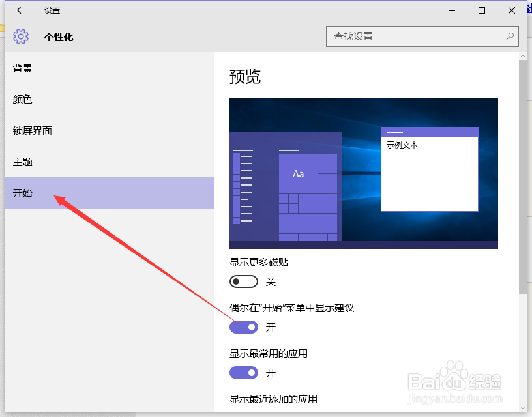Click the Aa tile in the preview
The image size is (532, 417).
299,173
